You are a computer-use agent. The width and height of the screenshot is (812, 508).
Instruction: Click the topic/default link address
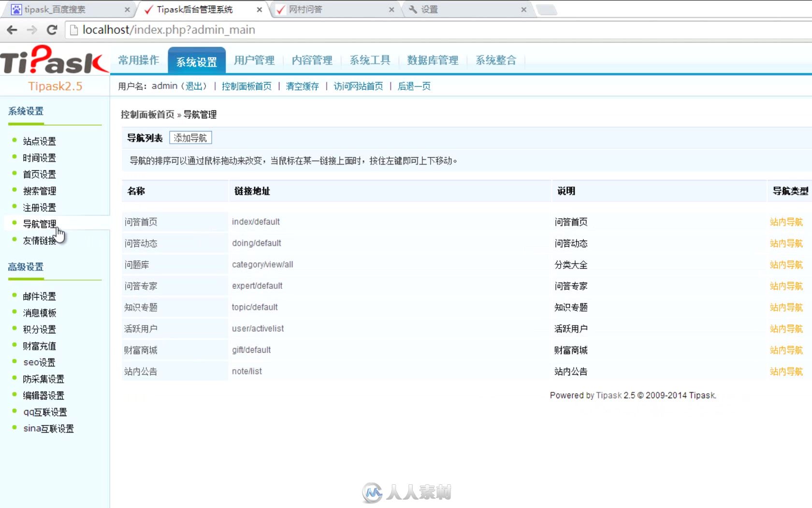pos(255,307)
